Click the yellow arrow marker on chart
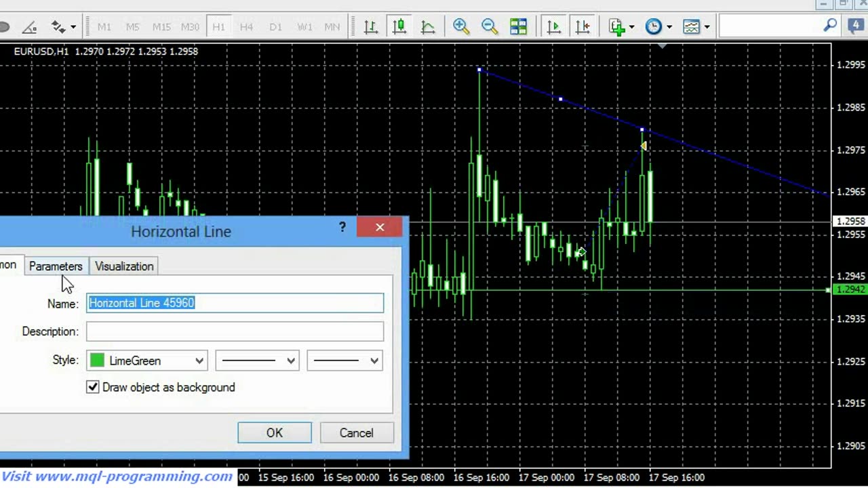The height and width of the screenshot is (488, 868). click(x=643, y=146)
